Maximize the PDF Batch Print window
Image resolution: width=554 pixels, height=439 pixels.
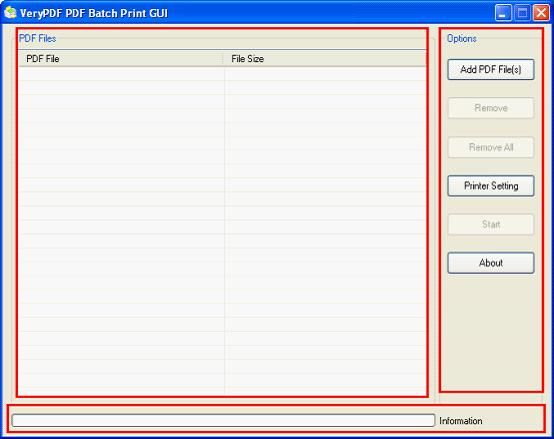[522, 13]
